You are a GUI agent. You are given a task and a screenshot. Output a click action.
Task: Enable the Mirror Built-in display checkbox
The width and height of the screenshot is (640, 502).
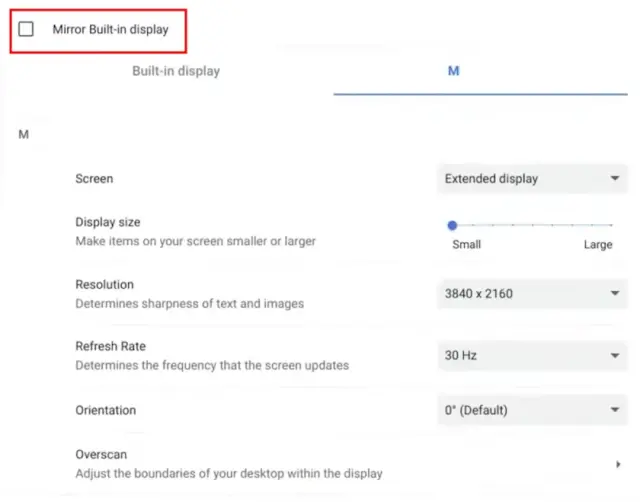tap(26, 30)
